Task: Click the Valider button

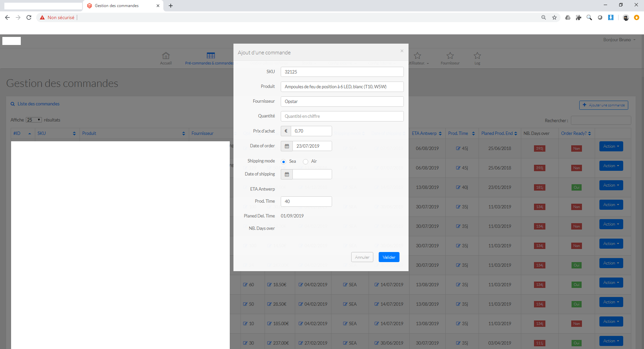Action: (x=389, y=257)
